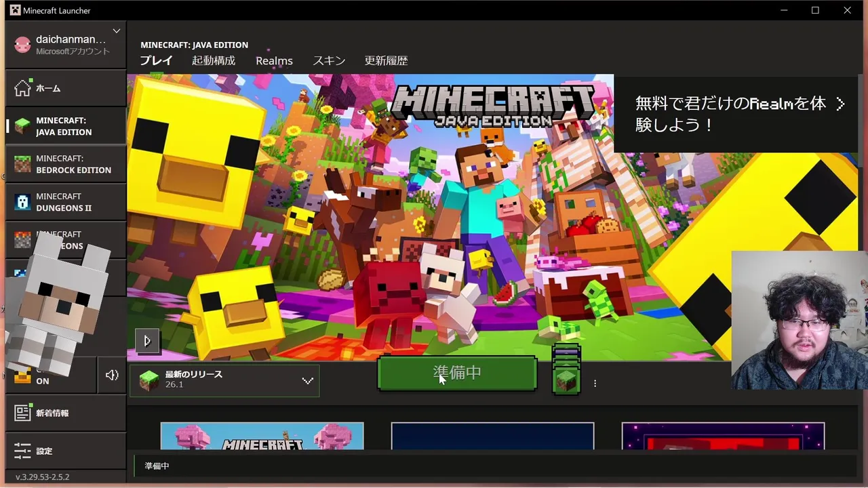The height and width of the screenshot is (488, 868).
Task: Open the Realms tab
Action: pyautogui.click(x=274, y=60)
